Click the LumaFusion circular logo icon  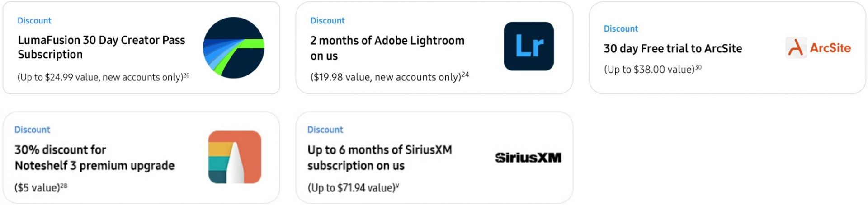click(x=233, y=47)
